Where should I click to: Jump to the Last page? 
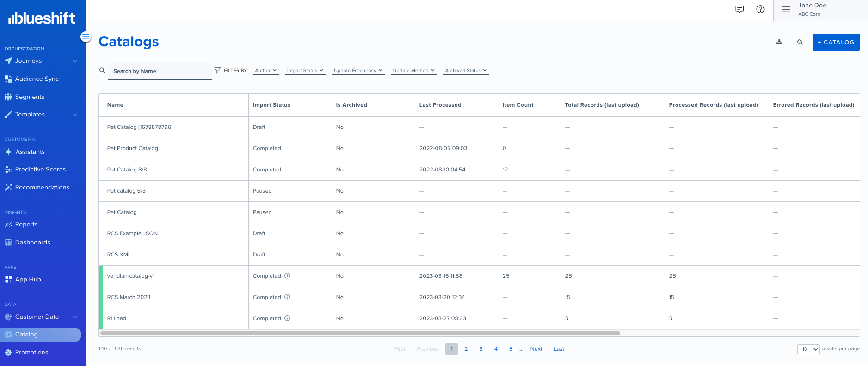point(559,349)
